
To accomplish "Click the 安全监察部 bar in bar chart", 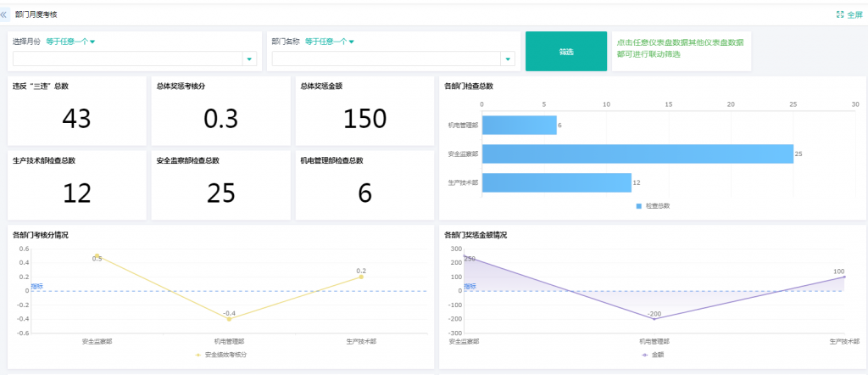I will click(x=637, y=154).
